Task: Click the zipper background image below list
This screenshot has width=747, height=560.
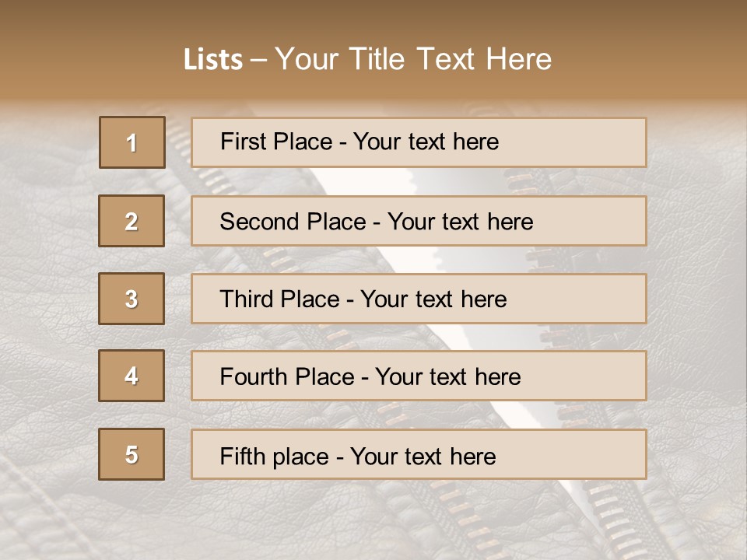Action: click(373, 520)
